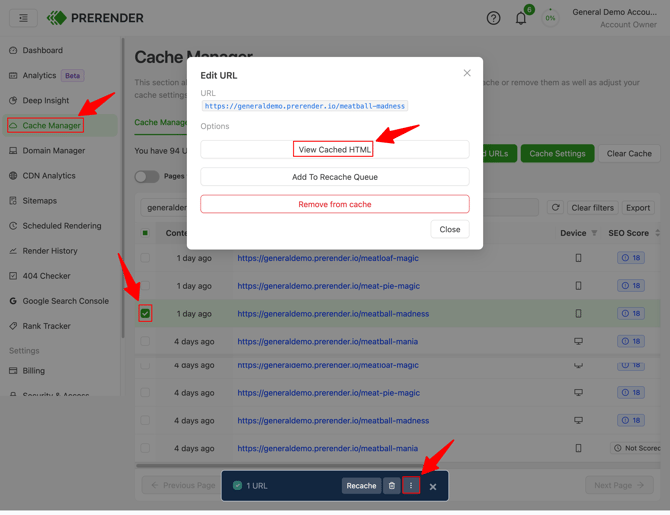
Task: Click SEO score 18 badge for 1 day ago meat-pie-magic
Action: (x=631, y=285)
